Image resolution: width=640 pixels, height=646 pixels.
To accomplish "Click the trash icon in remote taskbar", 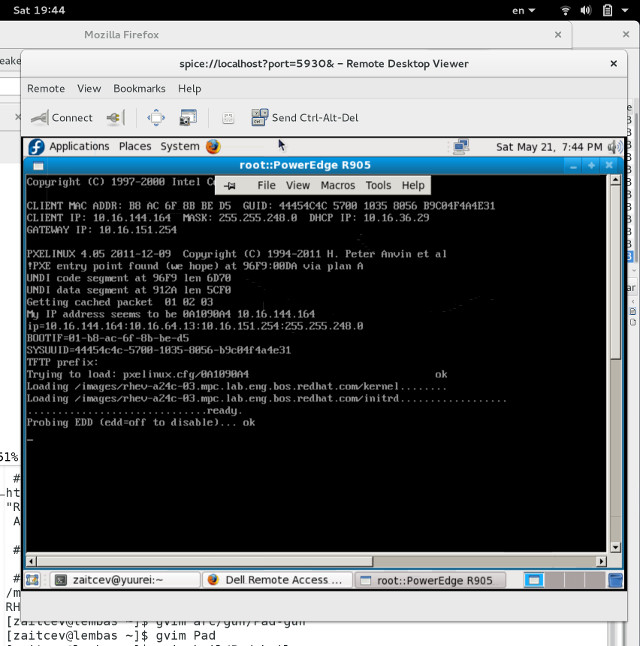I will click(x=615, y=580).
